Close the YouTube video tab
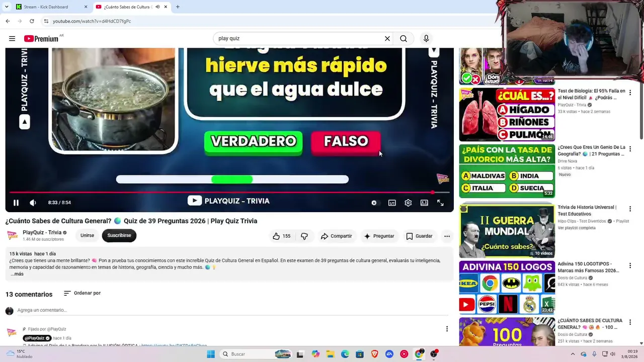The height and width of the screenshot is (362, 644). 166,7
